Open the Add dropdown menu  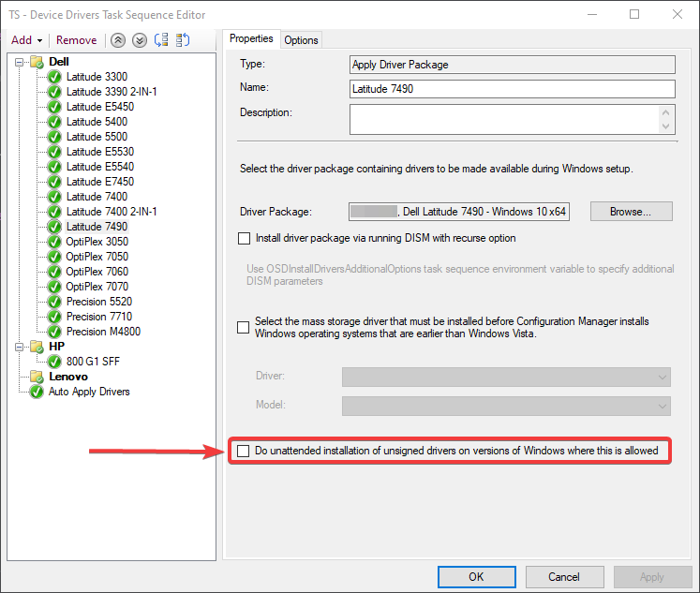27,40
